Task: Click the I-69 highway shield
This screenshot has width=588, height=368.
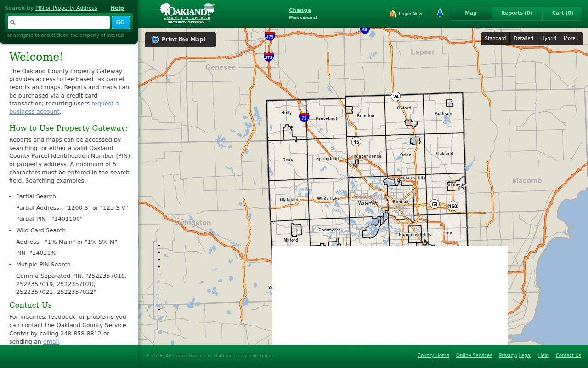Action: [x=365, y=30]
